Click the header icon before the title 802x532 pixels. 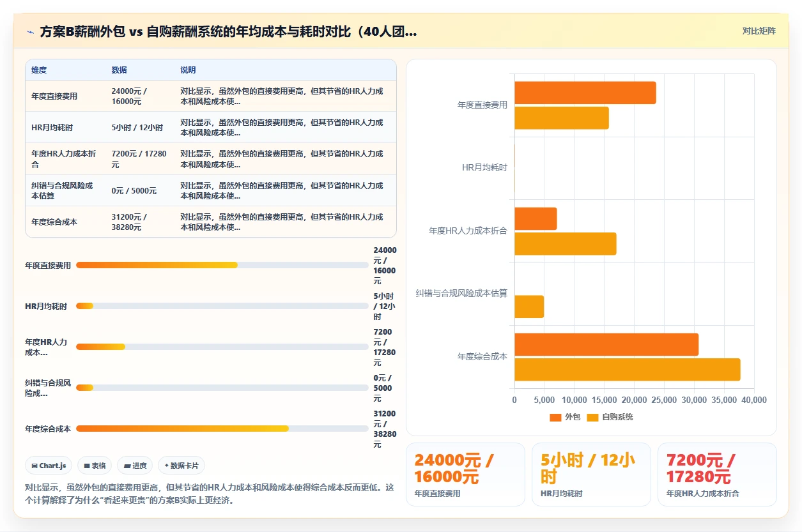coord(30,31)
